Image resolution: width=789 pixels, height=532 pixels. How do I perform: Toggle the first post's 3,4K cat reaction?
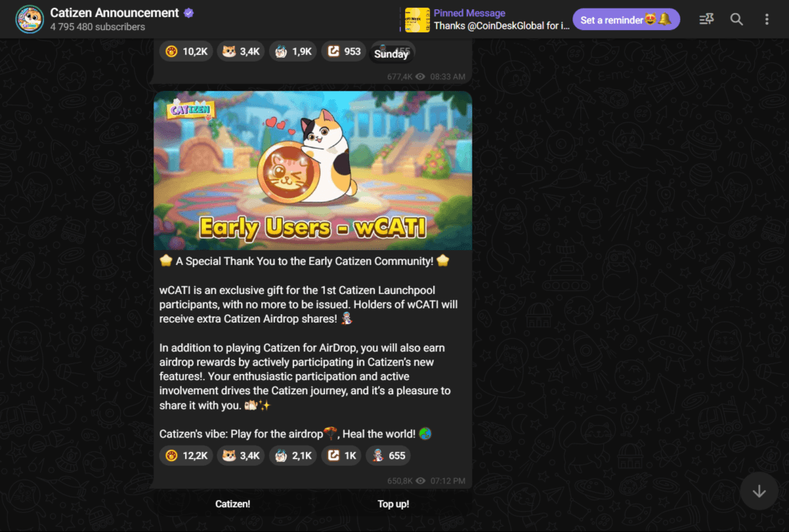(x=241, y=52)
